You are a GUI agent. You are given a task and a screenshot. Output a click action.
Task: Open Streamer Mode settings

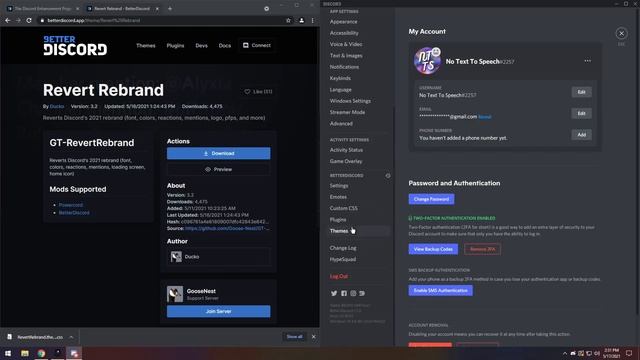click(x=347, y=112)
